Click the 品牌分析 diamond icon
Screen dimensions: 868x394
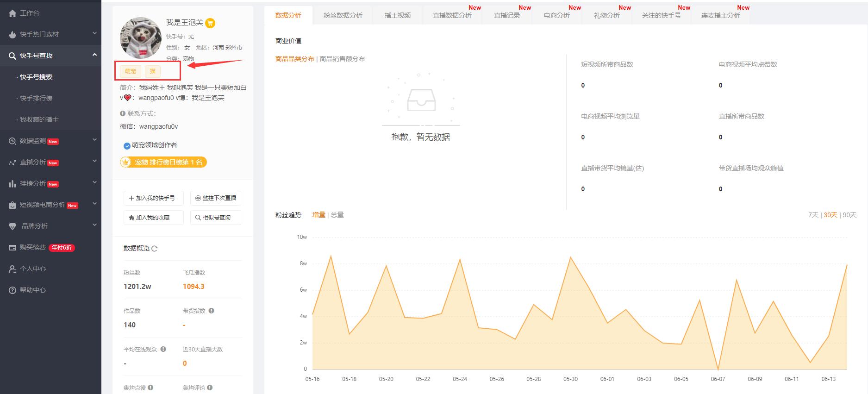tap(12, 226)
